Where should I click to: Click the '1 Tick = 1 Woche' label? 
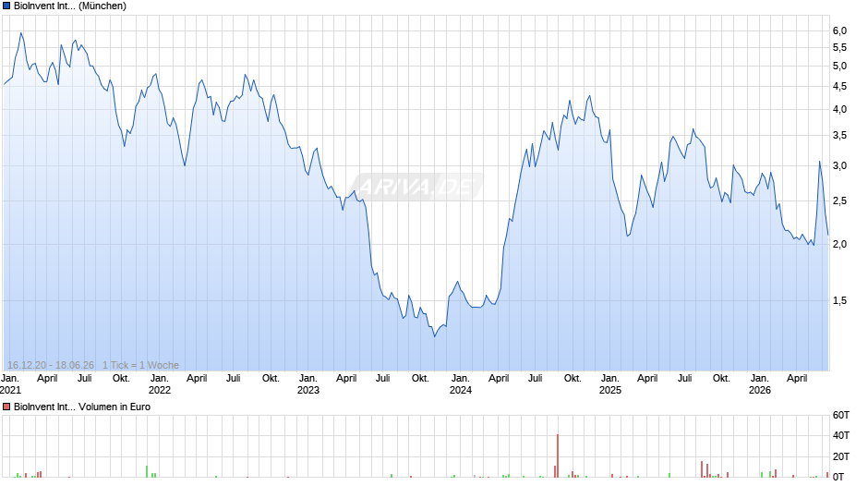[140, 365]
